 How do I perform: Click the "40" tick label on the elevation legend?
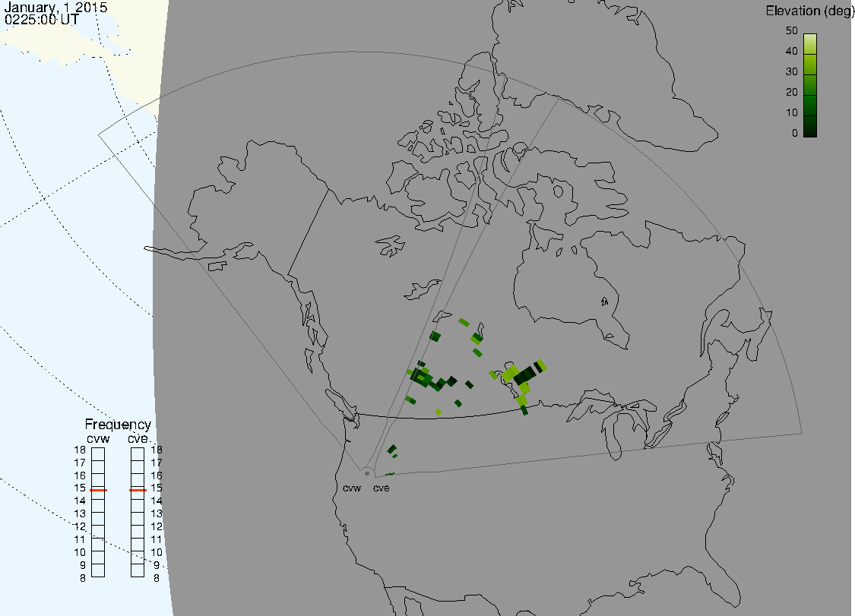792,51
